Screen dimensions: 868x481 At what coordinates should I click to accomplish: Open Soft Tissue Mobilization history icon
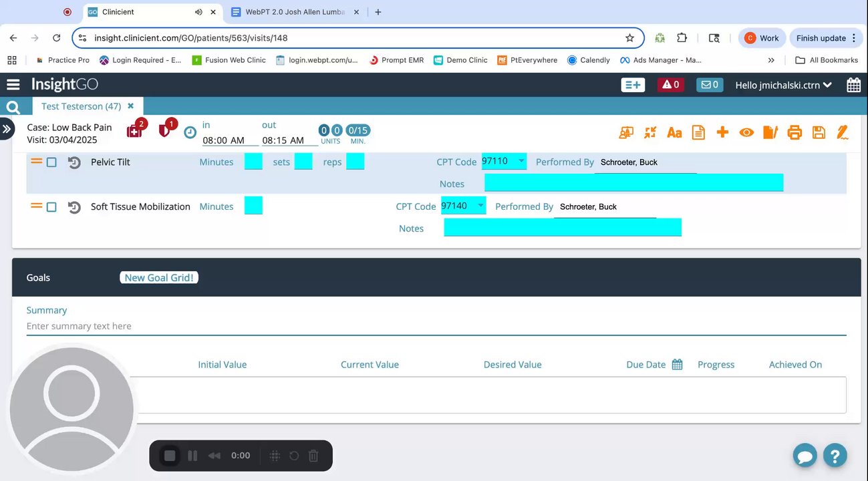[x=74, y=207]
